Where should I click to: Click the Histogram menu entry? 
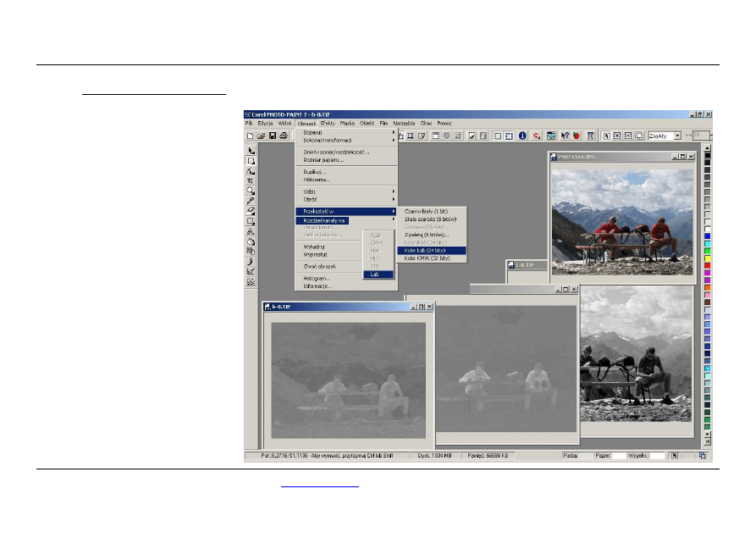point(317,278)
